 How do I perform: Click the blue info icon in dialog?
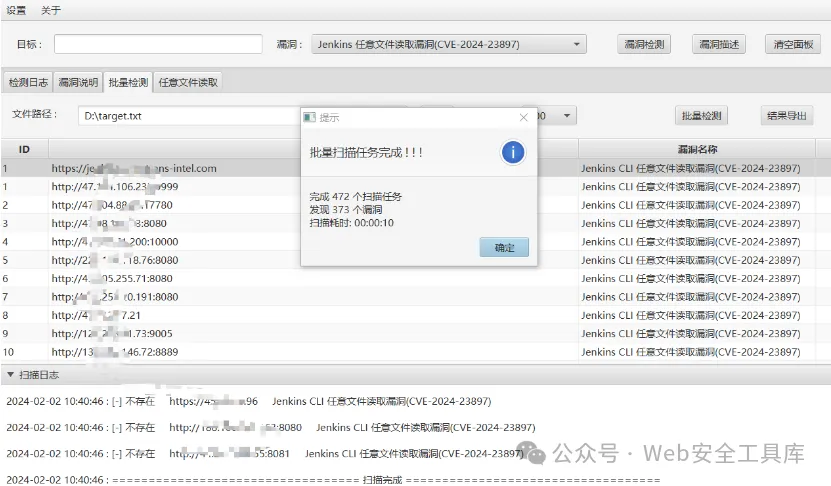512,153
